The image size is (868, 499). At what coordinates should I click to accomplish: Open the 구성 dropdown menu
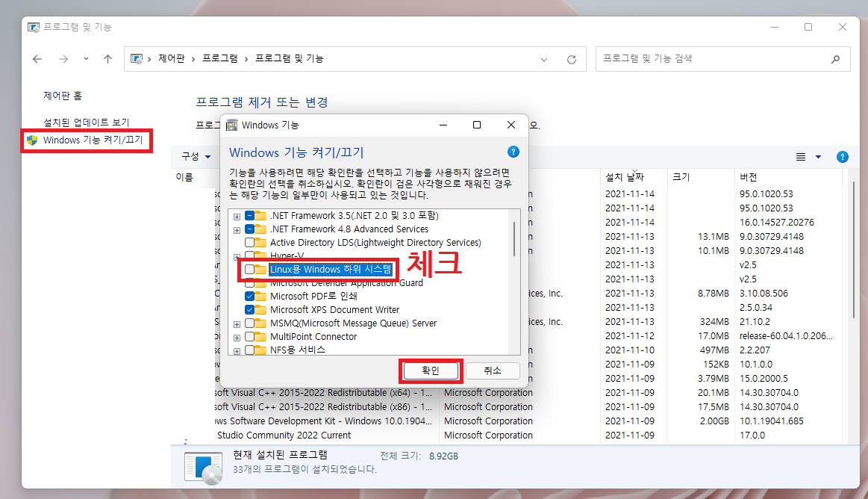click(x=196, y=157)
